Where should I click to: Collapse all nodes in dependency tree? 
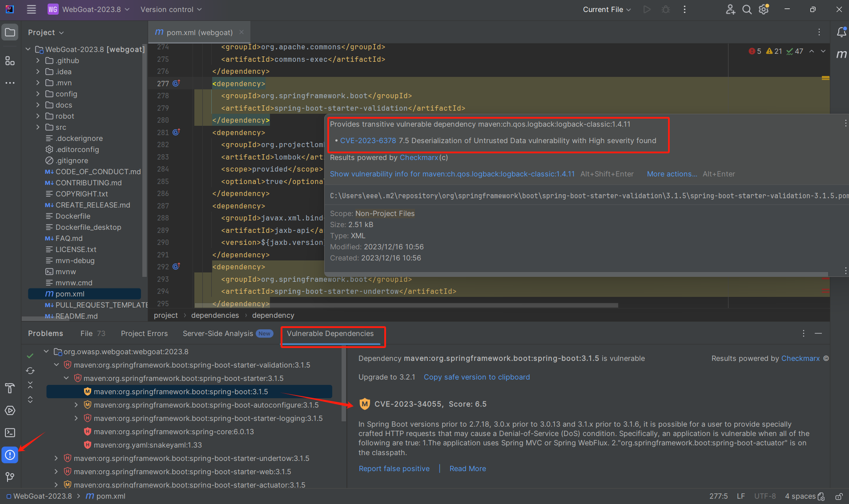click(x=30, y=384)
